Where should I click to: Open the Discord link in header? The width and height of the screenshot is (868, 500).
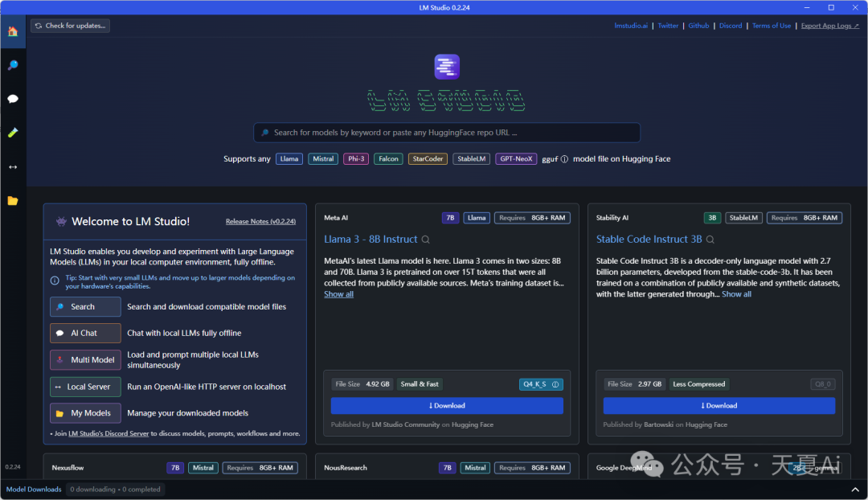[730, 26]
